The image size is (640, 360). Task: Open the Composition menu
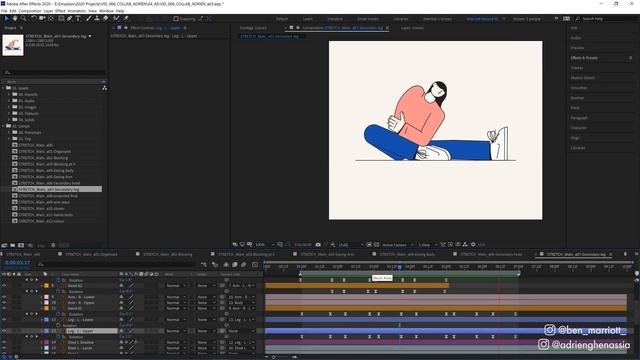pos(30,11)
